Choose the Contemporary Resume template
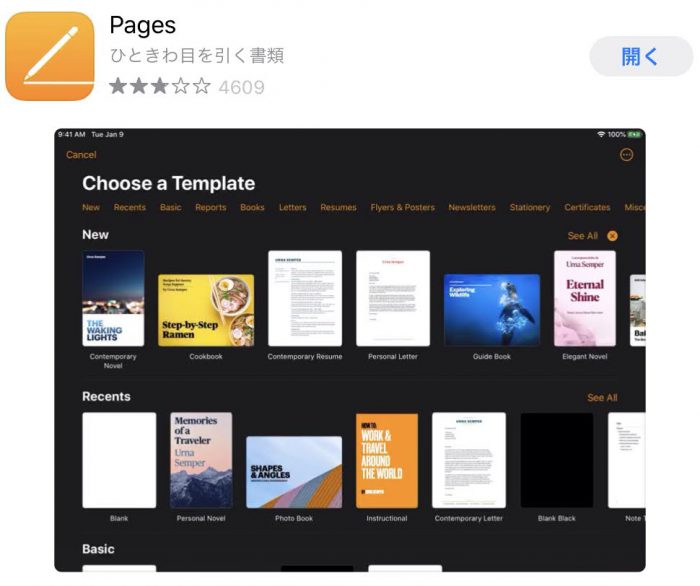 (305, 298)
